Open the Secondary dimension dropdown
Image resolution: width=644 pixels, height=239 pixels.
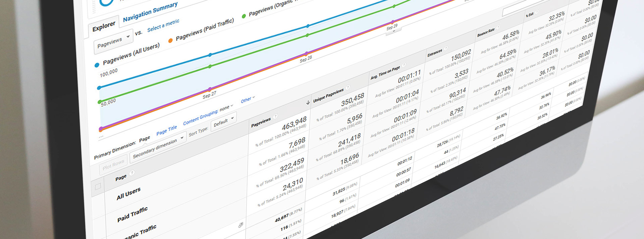tap(158, 148)
